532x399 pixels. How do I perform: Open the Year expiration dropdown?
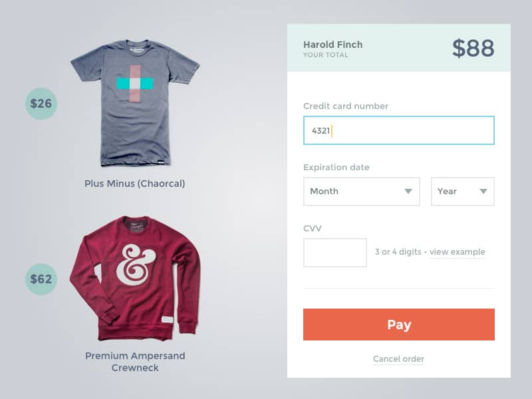click(x=462, y=192)
